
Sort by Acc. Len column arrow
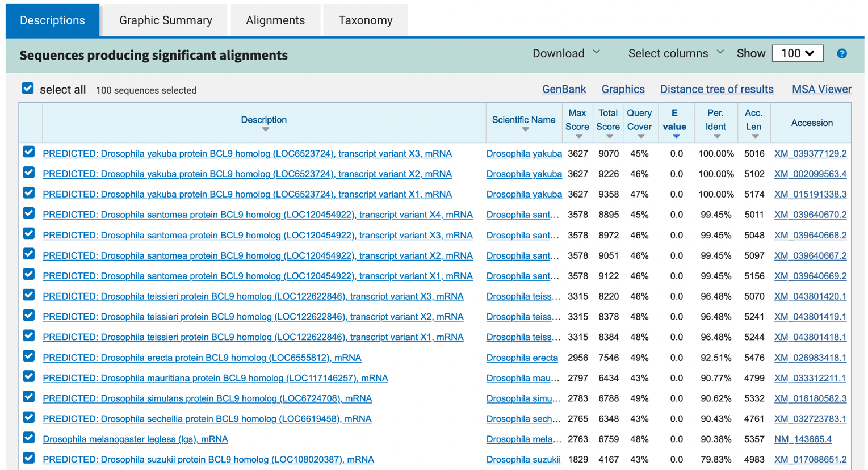[755, 137]
